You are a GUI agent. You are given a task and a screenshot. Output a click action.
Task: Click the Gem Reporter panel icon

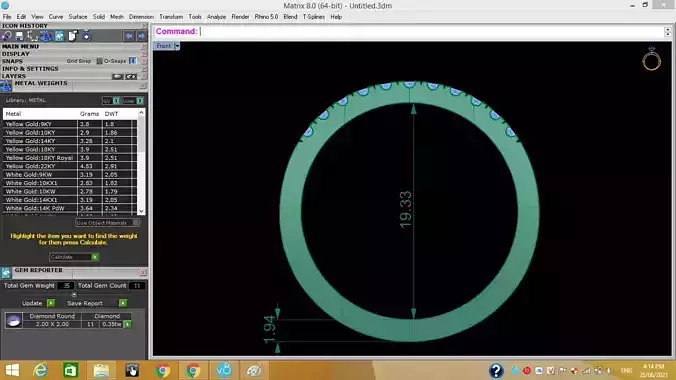point(6,273)
